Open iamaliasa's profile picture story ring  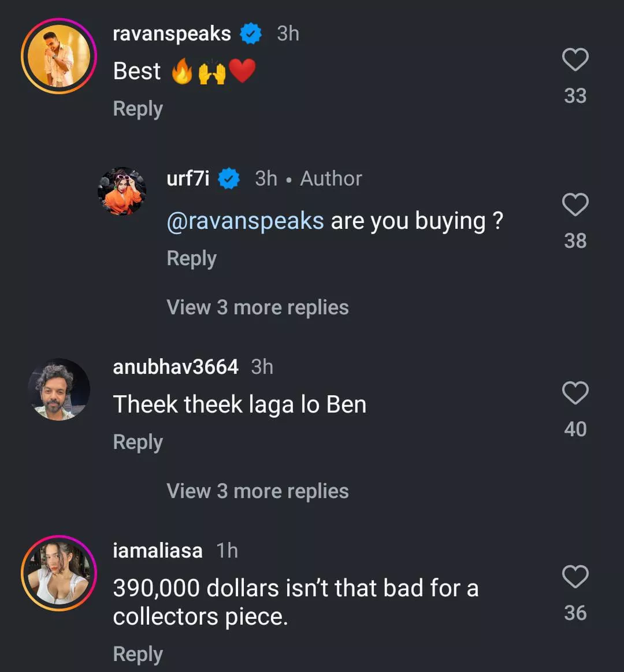(x=59, y=573)
